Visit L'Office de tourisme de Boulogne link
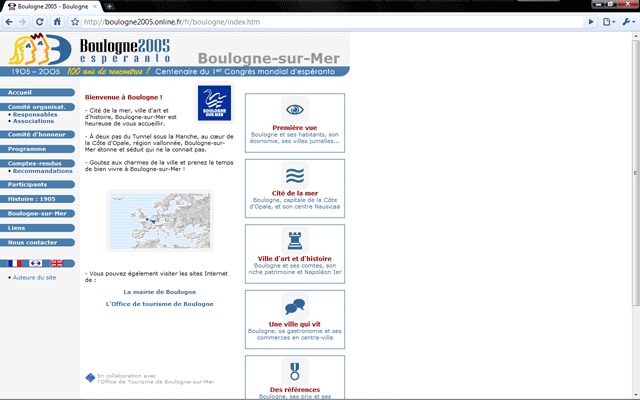Viewport: 640px width, 400px height. pos(160,304)
